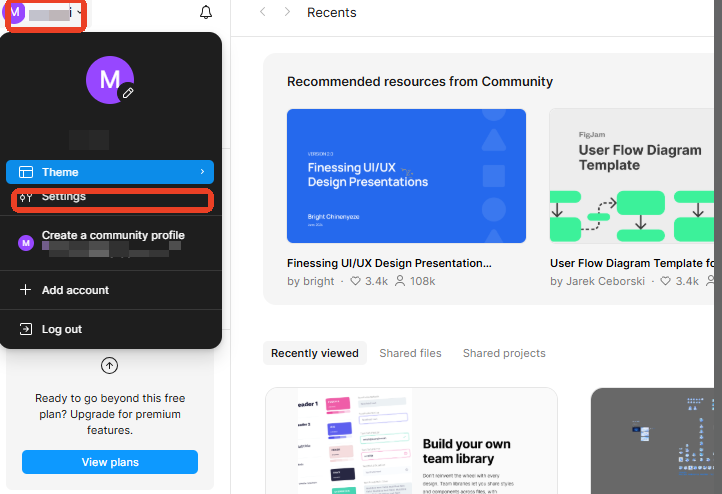
Task: Click the plus icon beside Add account
Action: point(25,290)
